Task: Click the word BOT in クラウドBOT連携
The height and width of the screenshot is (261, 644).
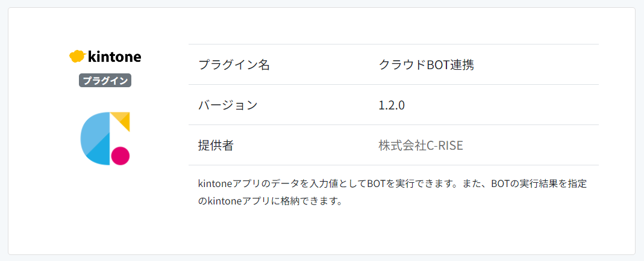Action: (439, 65)
